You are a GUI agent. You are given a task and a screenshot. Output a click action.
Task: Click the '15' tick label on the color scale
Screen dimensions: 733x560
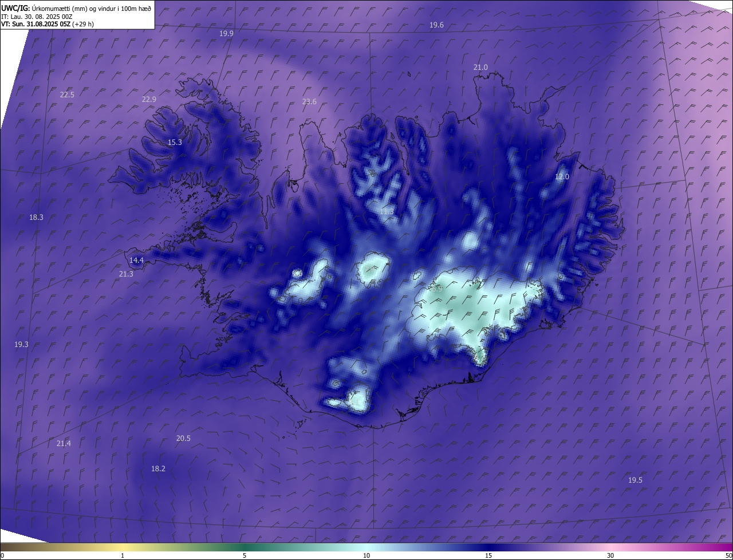(x=488, y=555)
